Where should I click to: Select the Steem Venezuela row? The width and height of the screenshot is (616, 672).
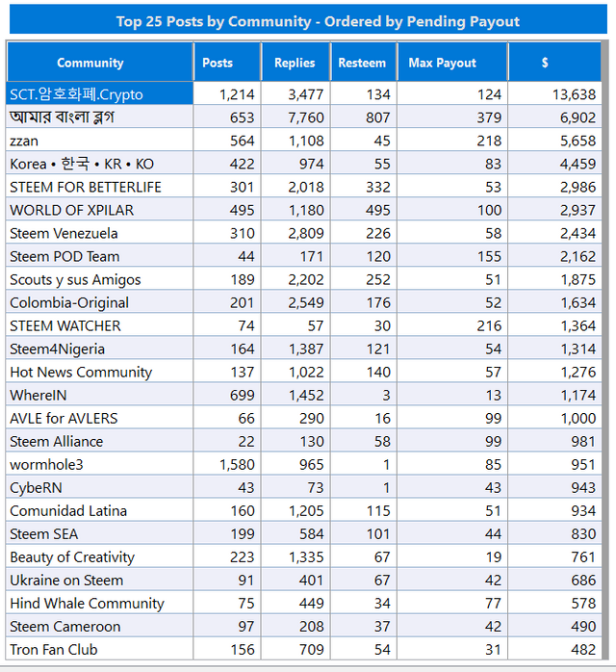[x=303, y=233]
